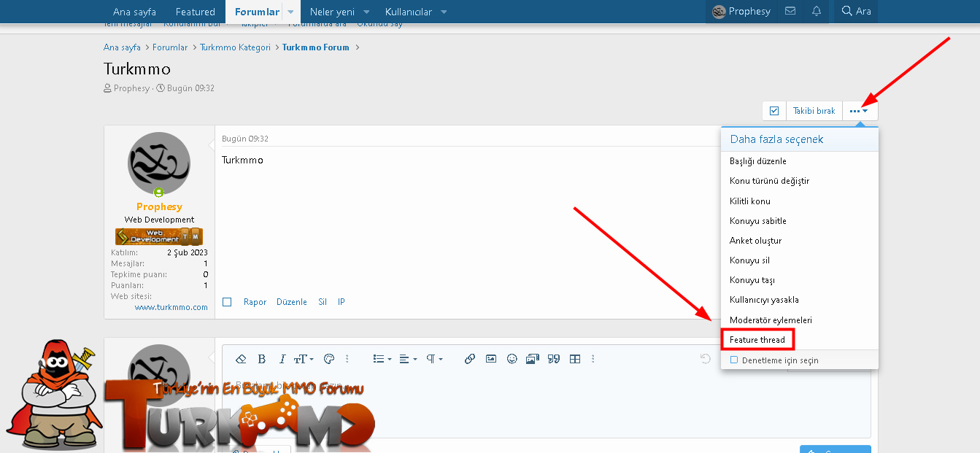The image size is (980, 453).
Task: Open the alerts bell in navigation bar
Action: (x=817, y=12)
